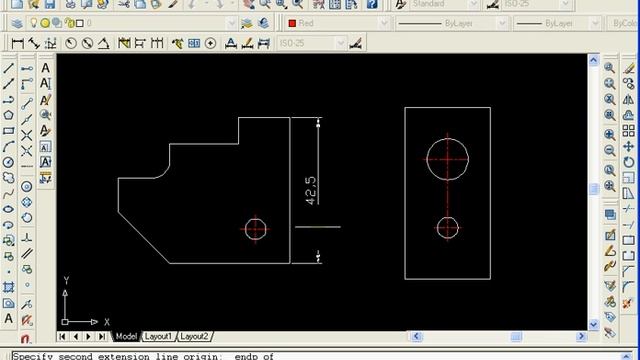The height and width of the screenshot is (360, 640).
Task: Select the Radius dimension tool
Action: (x=71, y=43)
